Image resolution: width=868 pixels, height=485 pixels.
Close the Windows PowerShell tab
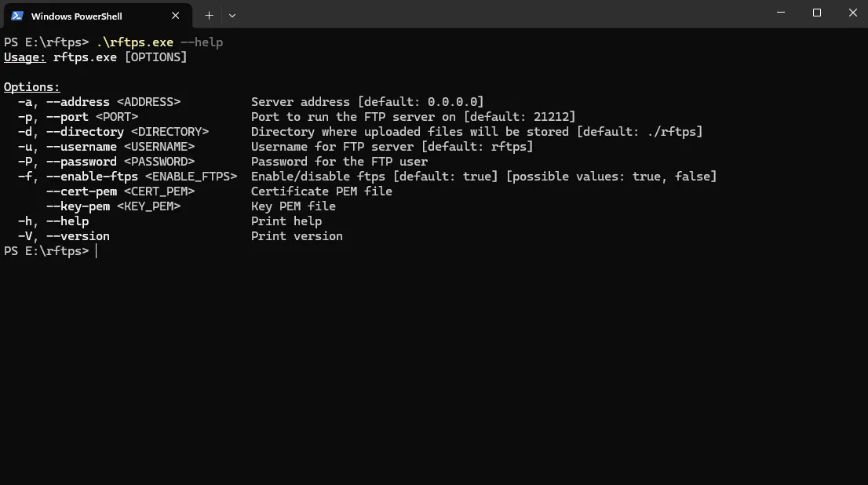coord(176,15)
